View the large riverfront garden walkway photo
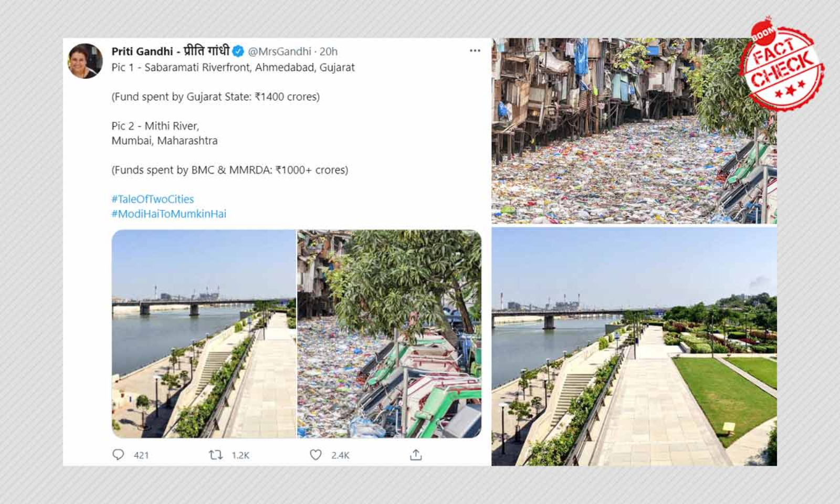Screen dimensions: 840x504 coord(634,346)
